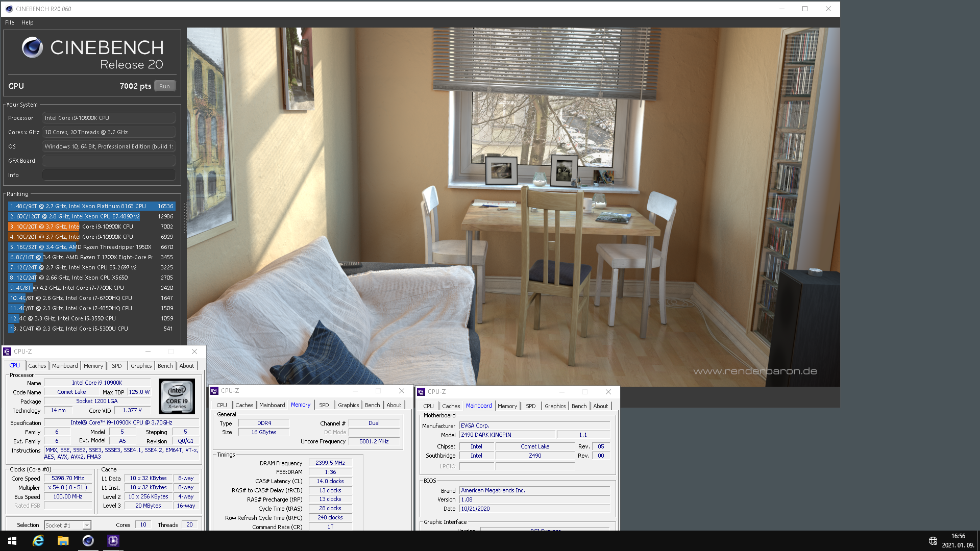980x551 pixels.
Task: Launch Internet Explorer from taskbar
Action: [x=38, y=541]
